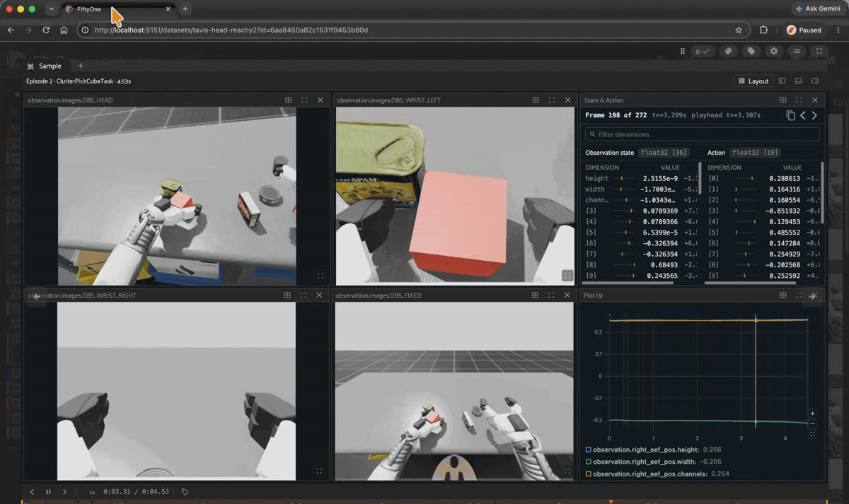Viewport: 849px width, 504px height.
Task: Expand the OBS_WRIST_RIGHT video fullscreen corner icon
Action: click(318, 470)
